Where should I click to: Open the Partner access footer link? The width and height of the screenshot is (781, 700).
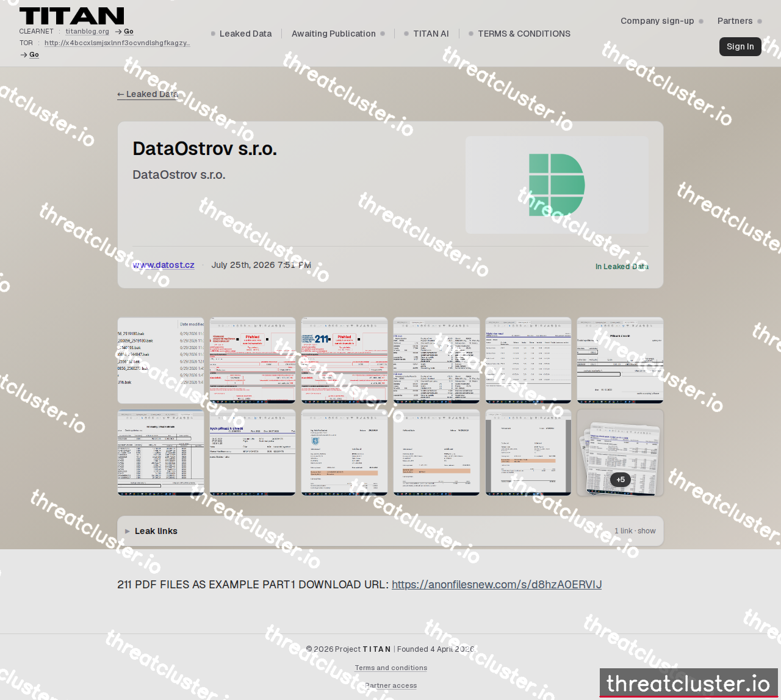[391, 685]
